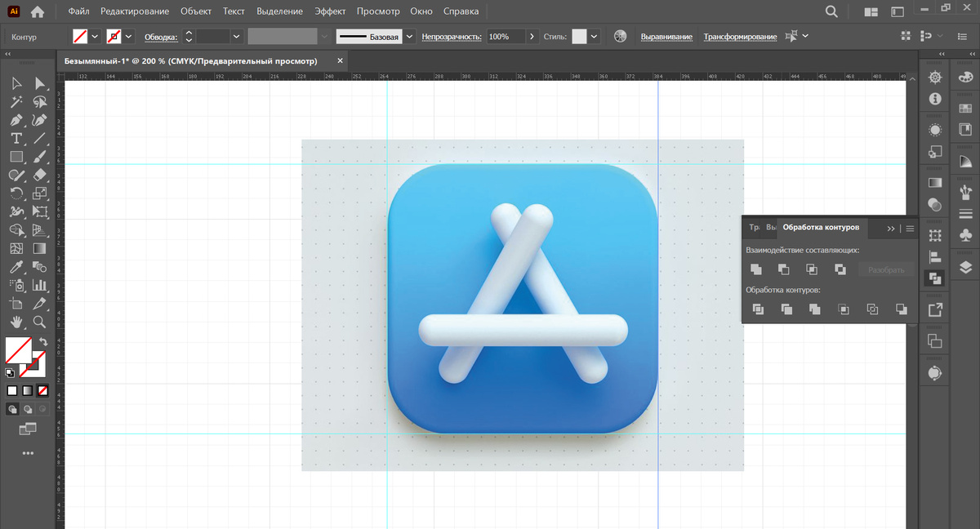Open the Файл menu
Screen dimensions: 980x529
click(79, 11)
